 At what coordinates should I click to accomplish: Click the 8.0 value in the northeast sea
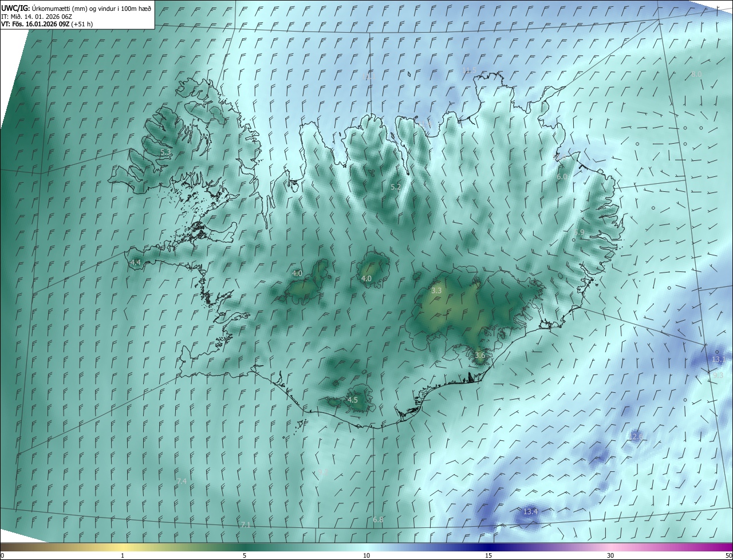696,75
